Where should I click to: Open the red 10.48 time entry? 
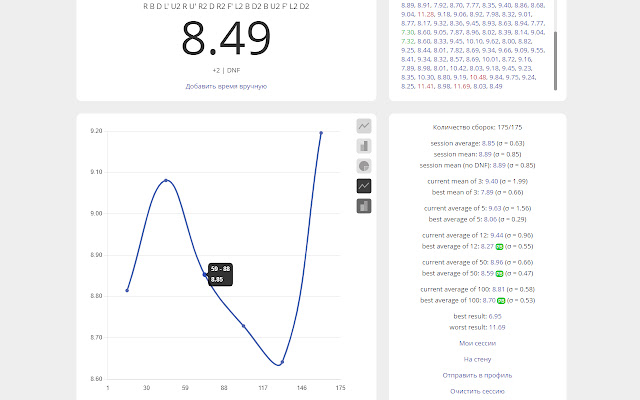tap(478, 77)
